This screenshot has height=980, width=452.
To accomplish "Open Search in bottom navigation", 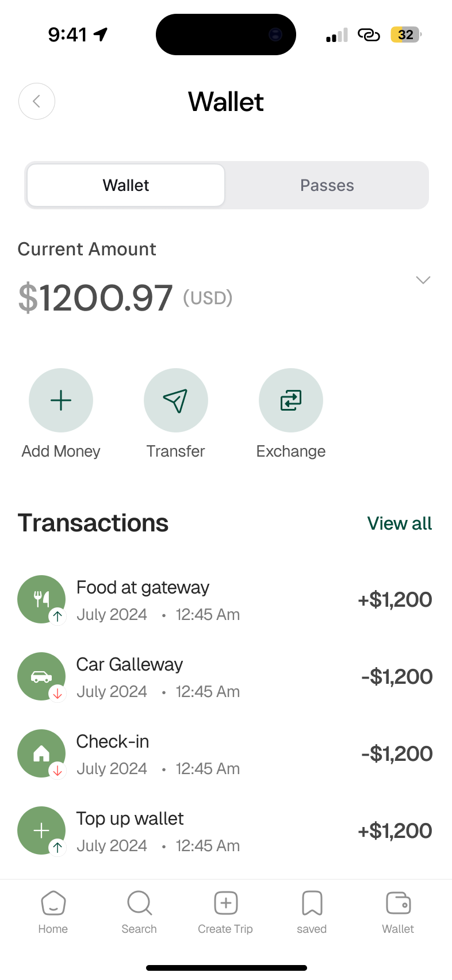I will click(139, 912).
